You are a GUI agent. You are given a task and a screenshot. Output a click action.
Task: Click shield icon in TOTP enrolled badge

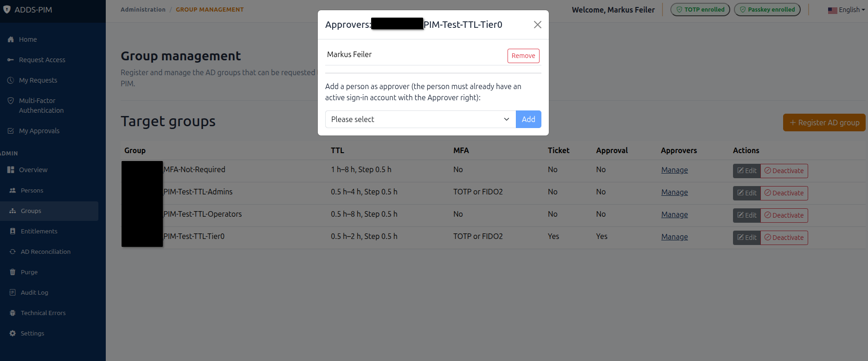pyautogui.click(x=679, y=9)
